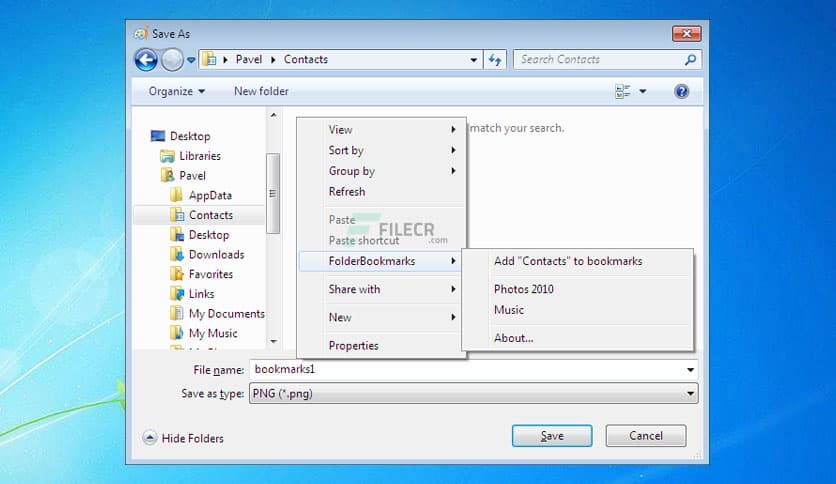
Task: Click the Pavel user folder icon
Action: click(167, 175)
